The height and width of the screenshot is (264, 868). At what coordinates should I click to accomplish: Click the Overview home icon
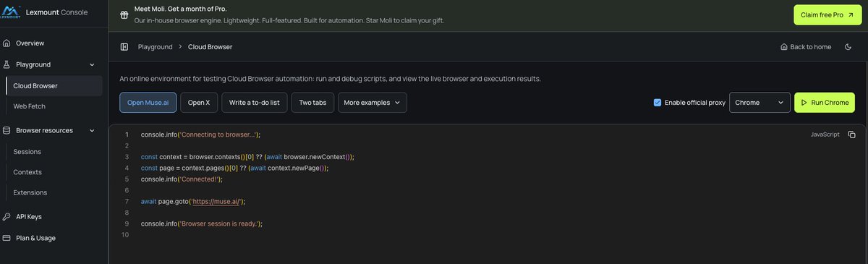click(7, 43)
